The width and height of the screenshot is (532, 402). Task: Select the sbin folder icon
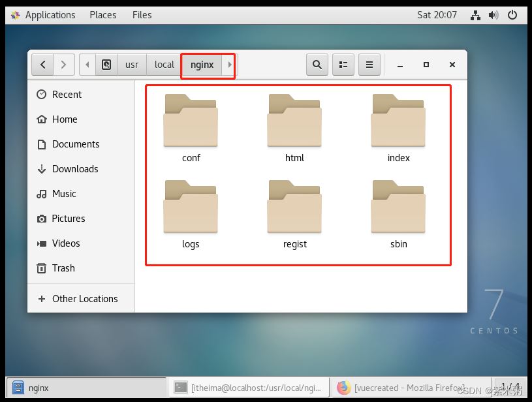coord(398,208)
